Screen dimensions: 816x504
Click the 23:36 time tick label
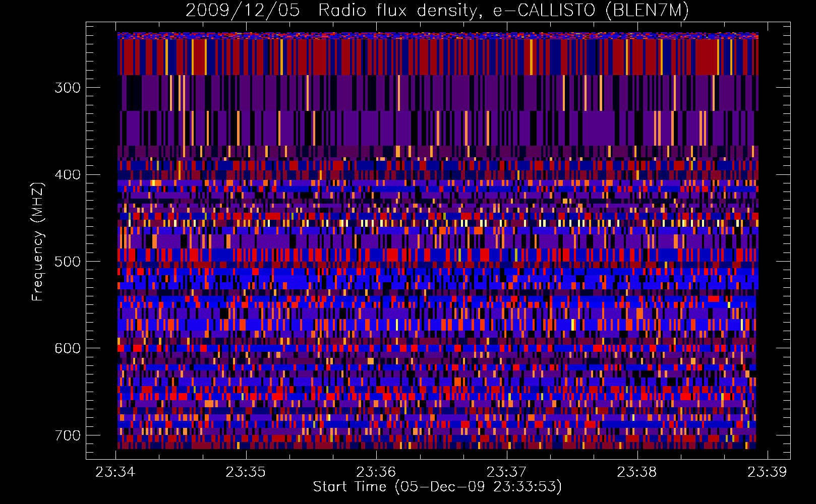pos(376,472)
